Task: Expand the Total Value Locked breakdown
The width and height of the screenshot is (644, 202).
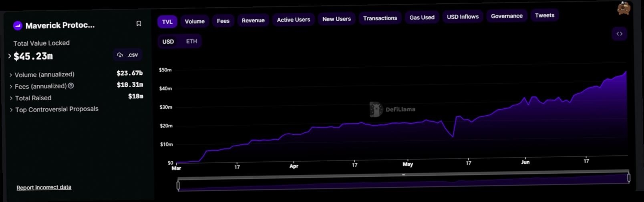Action: [10, 56]
